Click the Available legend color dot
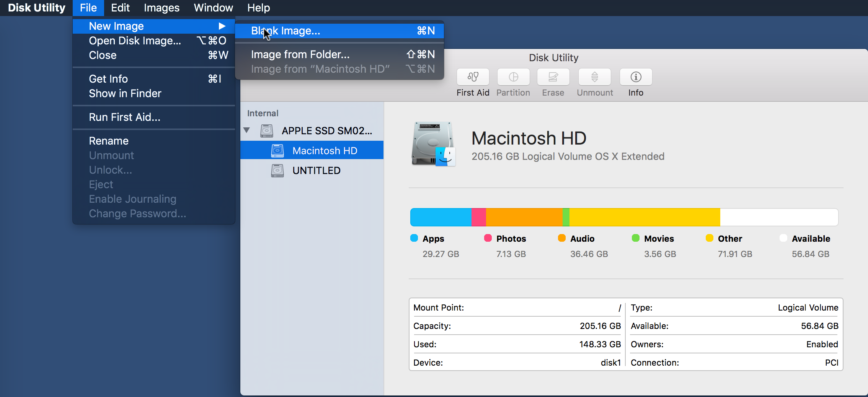This screenshot has height=397, width=868. pos(783,238)
